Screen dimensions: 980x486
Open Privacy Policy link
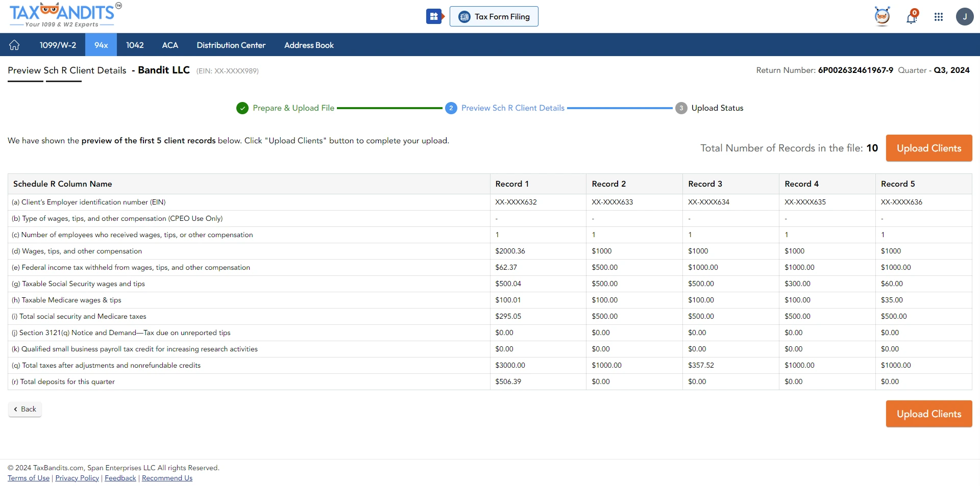click(77, 478)
